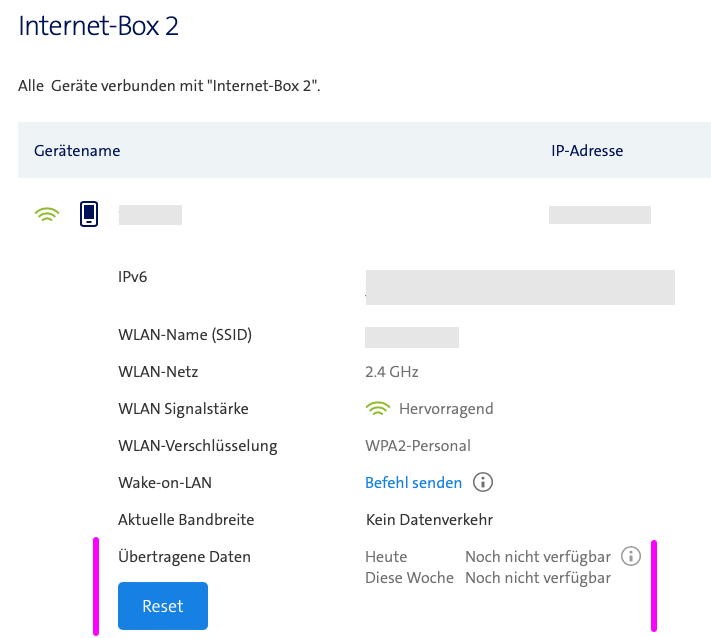This screenshot has width=711, height=638.
Task: Click the Gerätename column header
Action: pyautogui.click(x=77, y=151)
